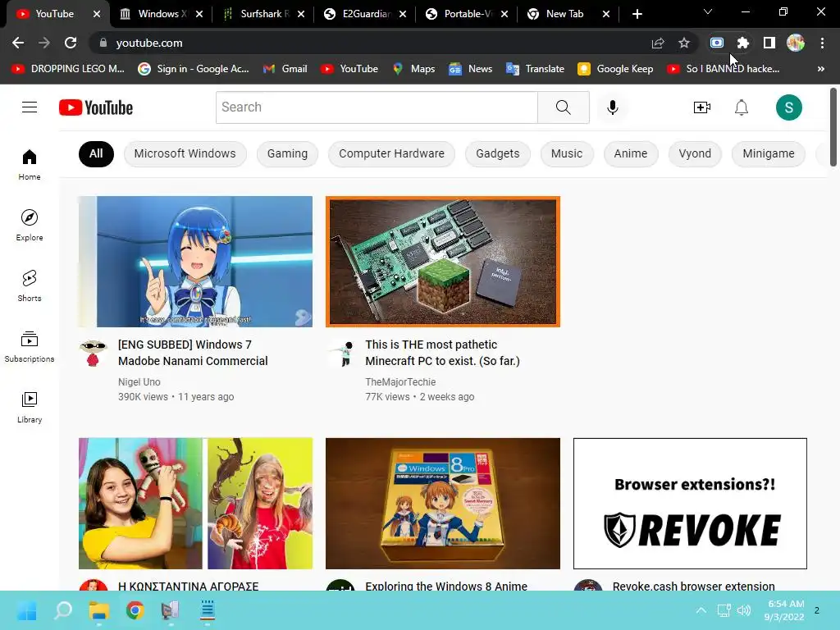The image size is (840, 630).
Task: Open the Chrome three-dot menu
Action: click(822, 43)
